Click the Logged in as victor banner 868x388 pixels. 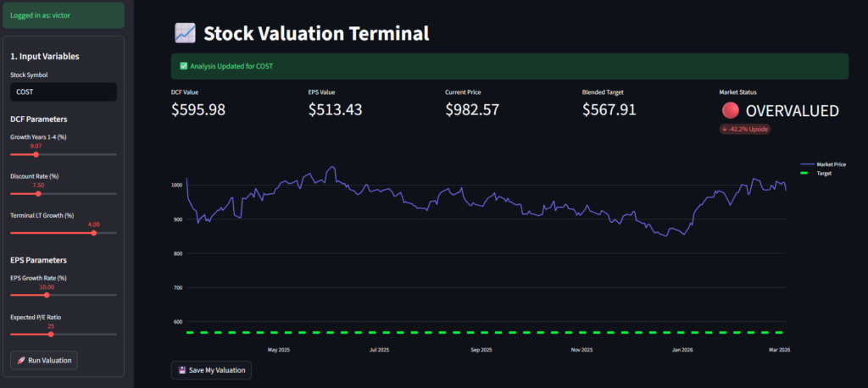63,15
